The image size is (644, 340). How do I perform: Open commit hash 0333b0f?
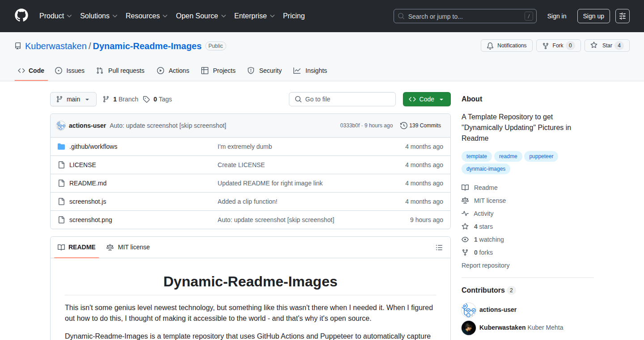point(350,126)
